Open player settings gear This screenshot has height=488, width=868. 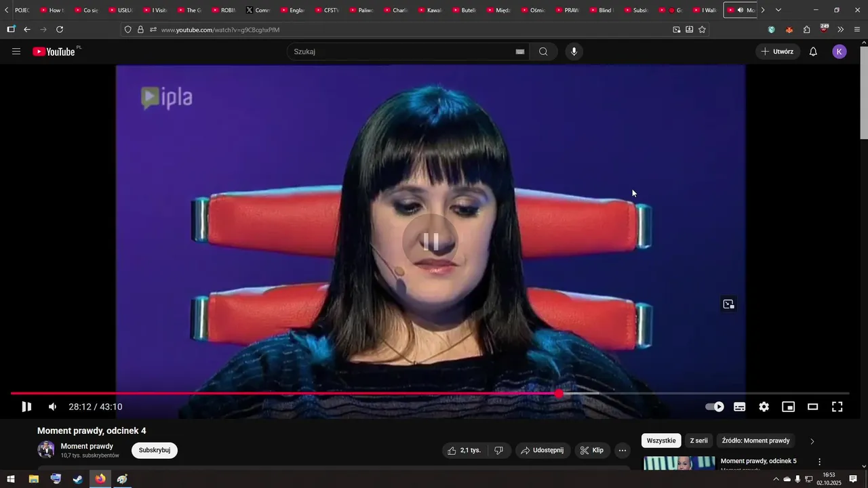pos(764,407)
